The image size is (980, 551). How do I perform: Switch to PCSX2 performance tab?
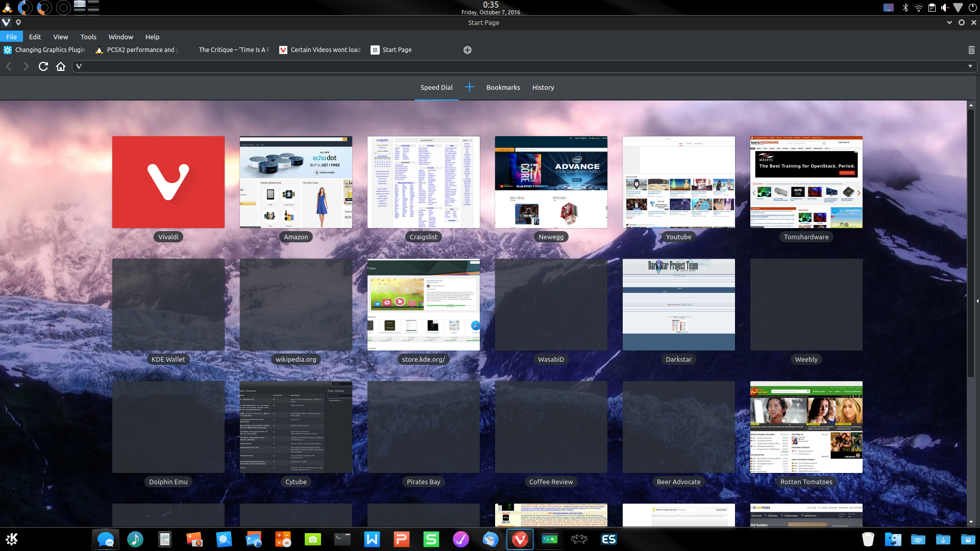tap(137, 50)
